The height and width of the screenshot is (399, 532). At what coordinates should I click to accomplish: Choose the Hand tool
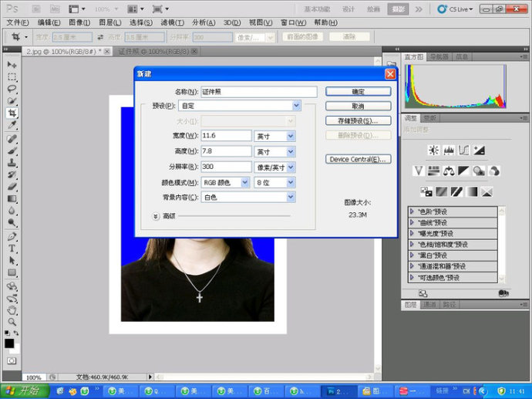click(x=12, y=310)
